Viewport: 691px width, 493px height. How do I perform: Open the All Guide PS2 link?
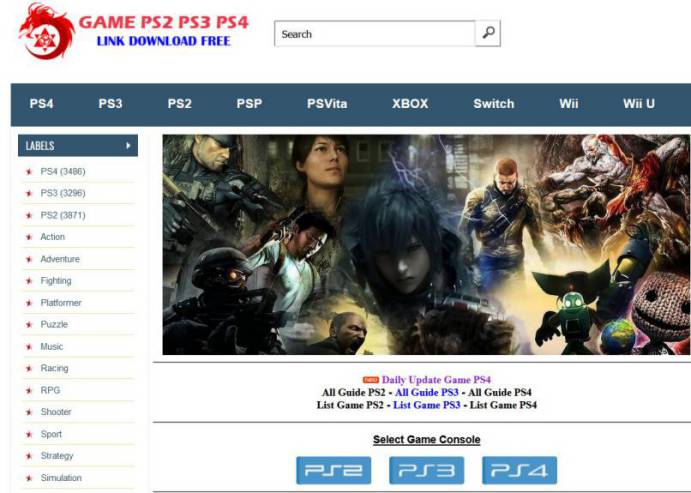pos(353,393)
